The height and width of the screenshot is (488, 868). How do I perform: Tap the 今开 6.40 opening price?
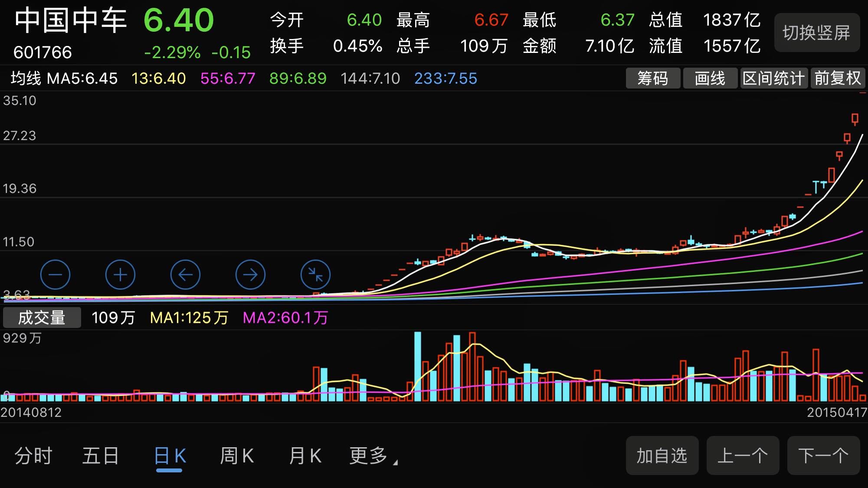(x=326, y=20)
